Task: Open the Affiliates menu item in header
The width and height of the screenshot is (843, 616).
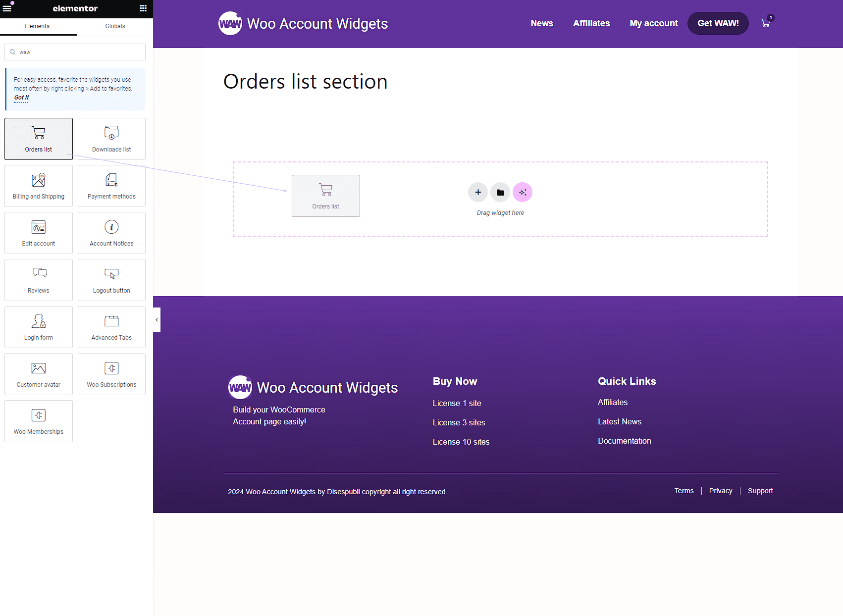Action: pyautogui.click(x=591, y=23)
